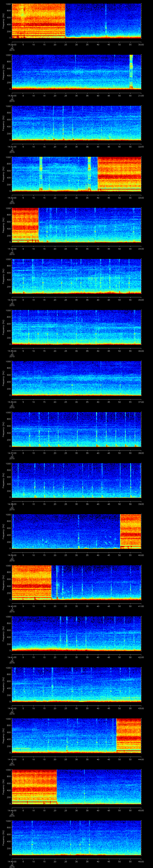Click Frequency (Hz) axis label of 14:29:00 panel
This screenshot has width=153, height=868.
tap(3, 21)
